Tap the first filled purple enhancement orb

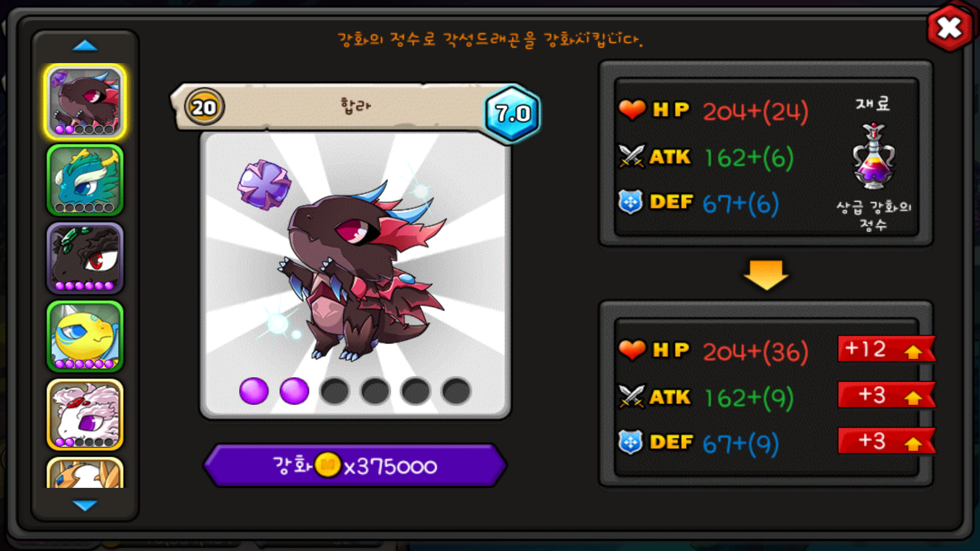(x=253, y=391)
